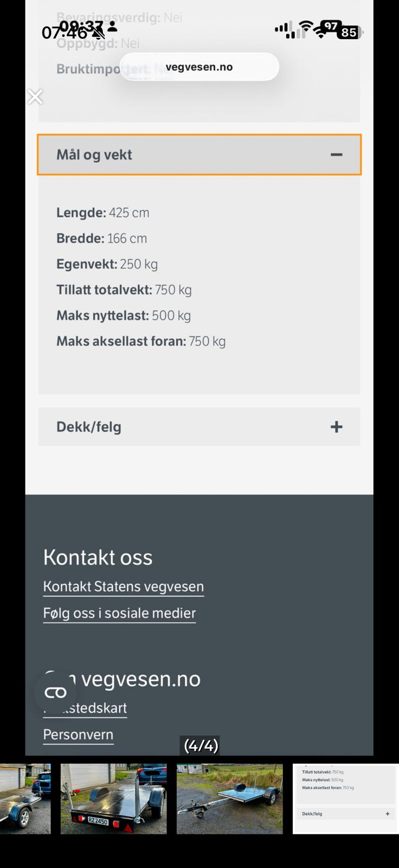Screen dimensions: 399x868
Task: Collapse the Mål og vekt section
Action: [198, 155]
